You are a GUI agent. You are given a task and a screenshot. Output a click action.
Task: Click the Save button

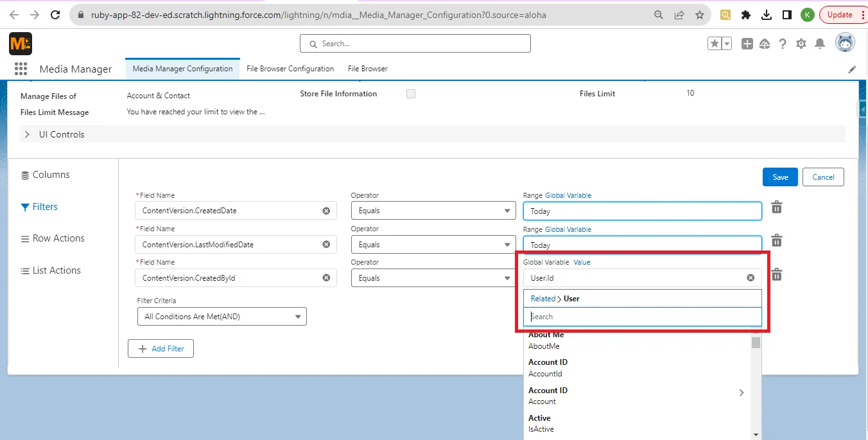point(779,177)
